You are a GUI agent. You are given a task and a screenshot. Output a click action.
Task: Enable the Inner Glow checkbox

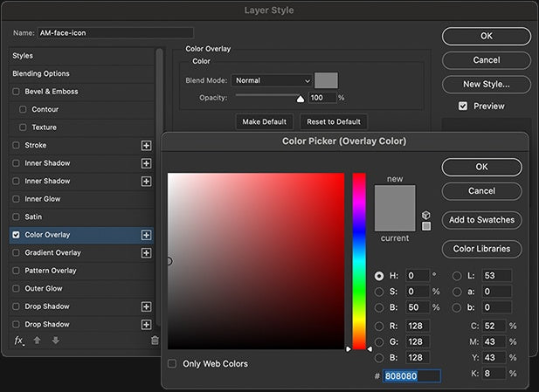click(x=16, y=199)
